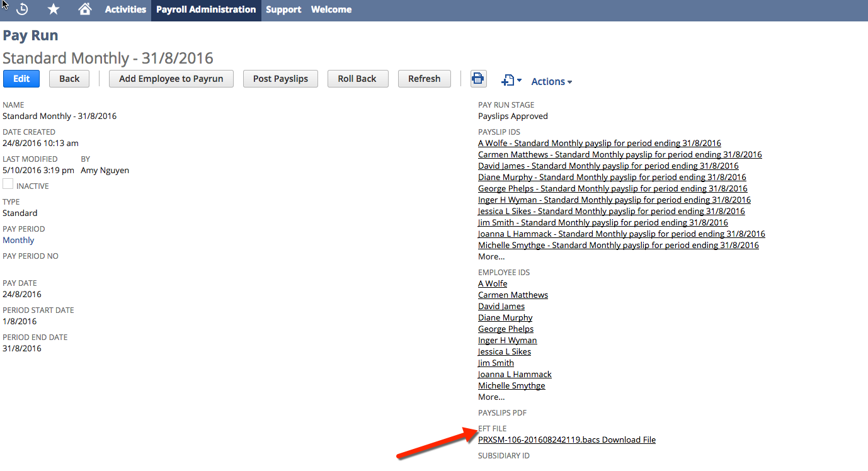Viewport: 868px width, 471px height.
Task: Open the Monthly pay period link
Action: coord(18,240)
